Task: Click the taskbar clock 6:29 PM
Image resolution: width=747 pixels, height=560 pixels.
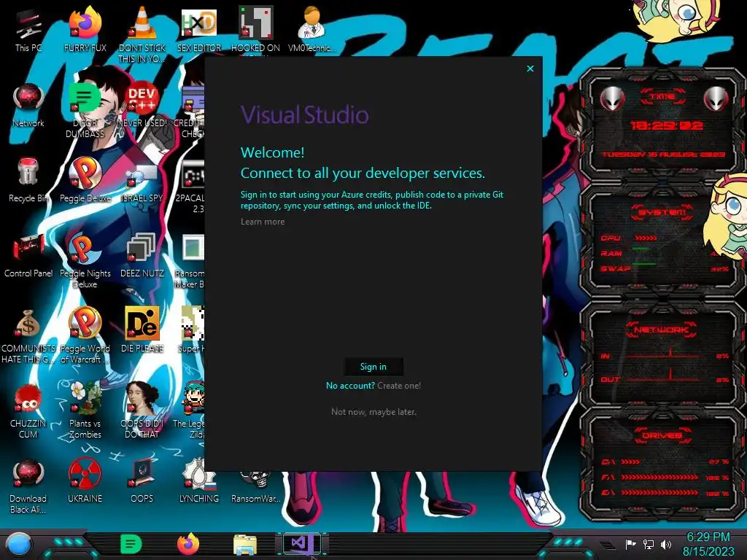Action: click(708, 544)
